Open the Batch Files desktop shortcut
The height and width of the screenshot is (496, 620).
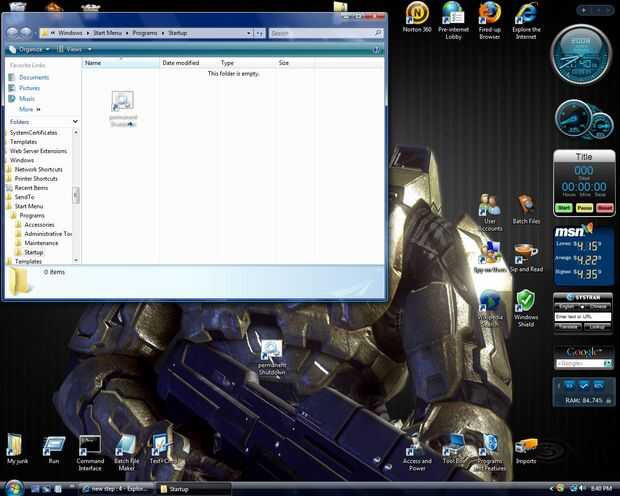point(526,209)
